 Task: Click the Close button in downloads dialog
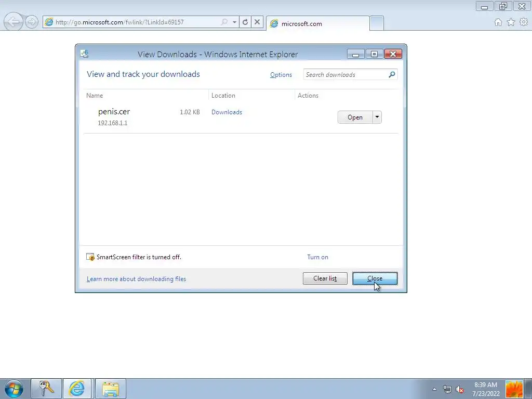(x=375, y=278)
